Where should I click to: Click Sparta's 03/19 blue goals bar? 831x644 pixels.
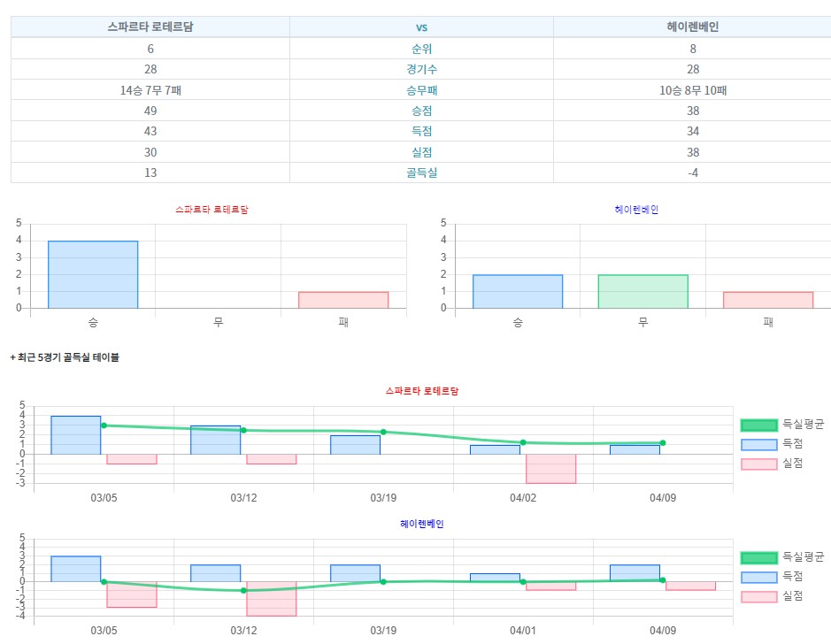coord(355,445)
